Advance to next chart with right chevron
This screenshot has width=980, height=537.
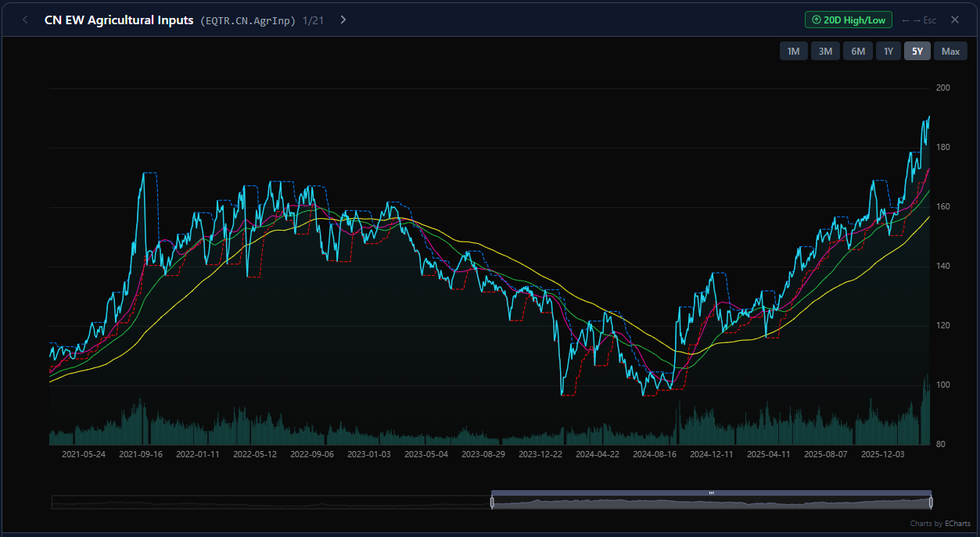(x=343, y=20)
